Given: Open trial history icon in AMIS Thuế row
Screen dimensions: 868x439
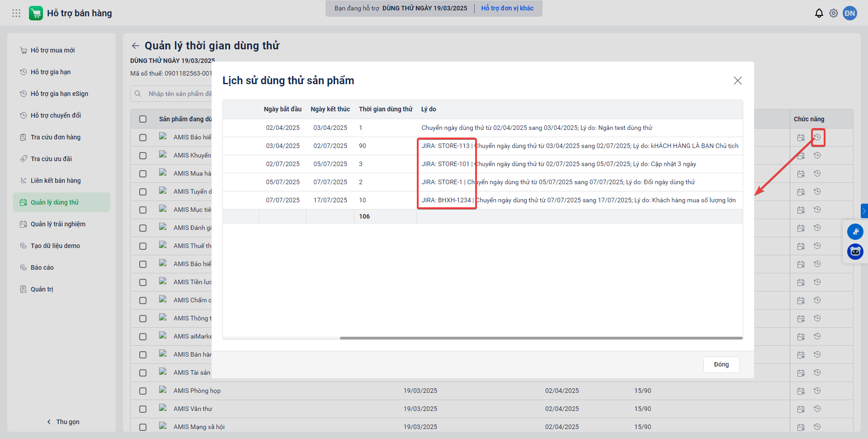Looking at the screenshot, I should point(817,246).
